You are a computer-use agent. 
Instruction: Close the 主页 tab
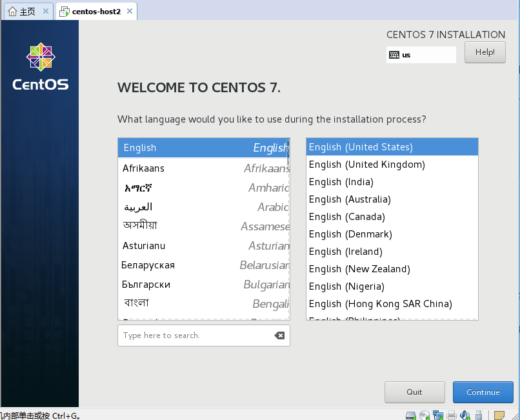46,11
